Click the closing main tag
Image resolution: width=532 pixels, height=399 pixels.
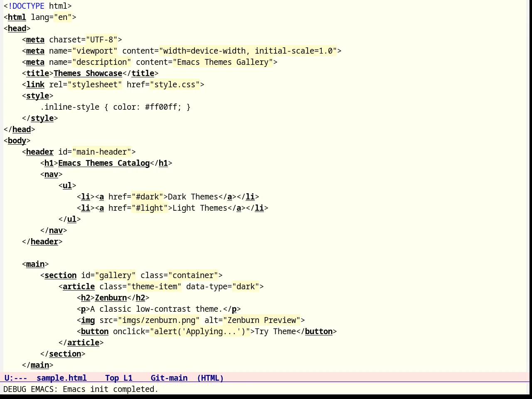[37, 365]
